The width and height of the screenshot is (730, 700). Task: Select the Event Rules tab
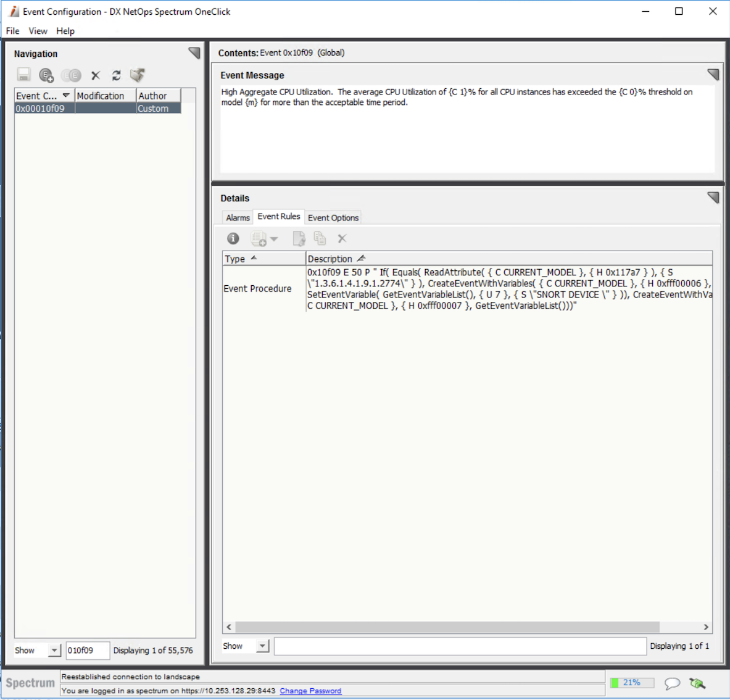(278, 217)
